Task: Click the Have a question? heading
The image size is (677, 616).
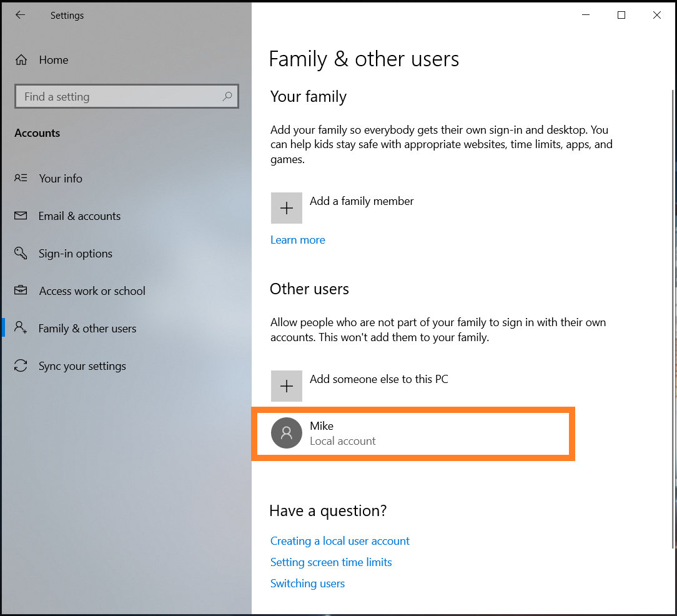Action: click(x=328, y=511)
